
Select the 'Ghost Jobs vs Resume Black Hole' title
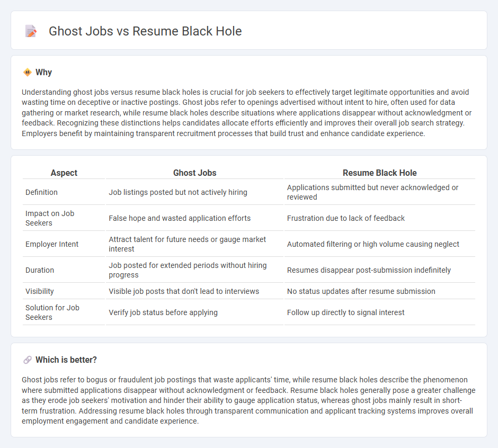145,31
